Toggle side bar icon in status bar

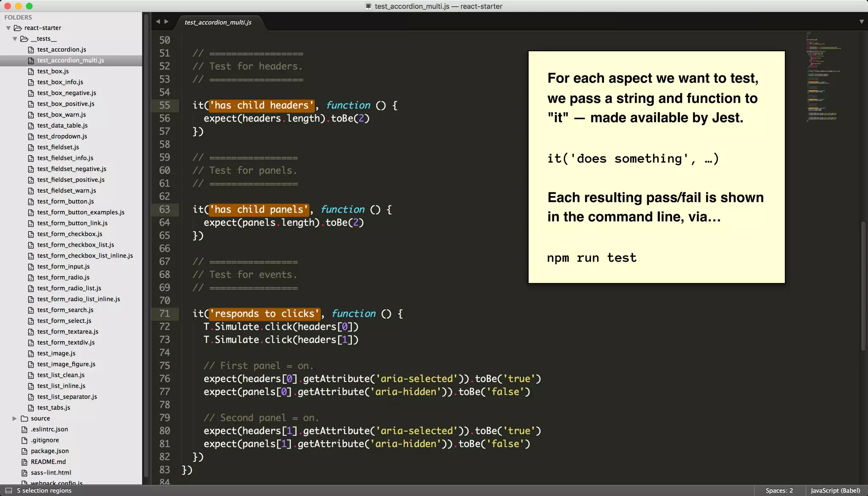click(8, 490)
